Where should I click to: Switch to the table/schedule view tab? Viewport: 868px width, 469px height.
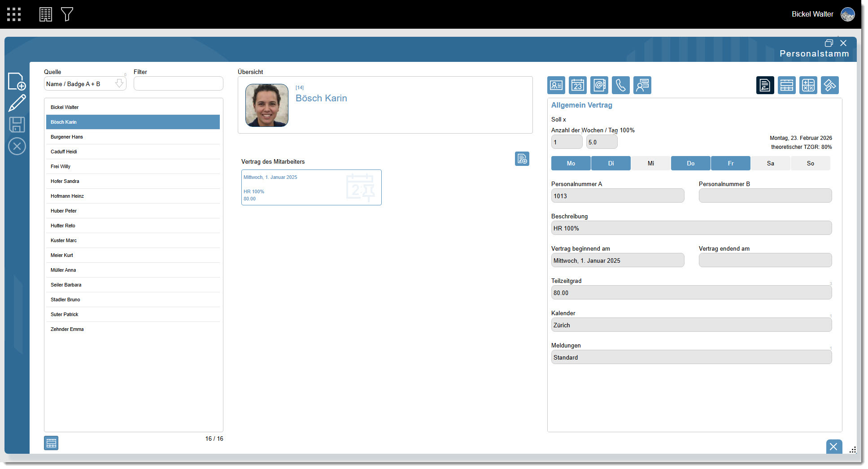787,85
